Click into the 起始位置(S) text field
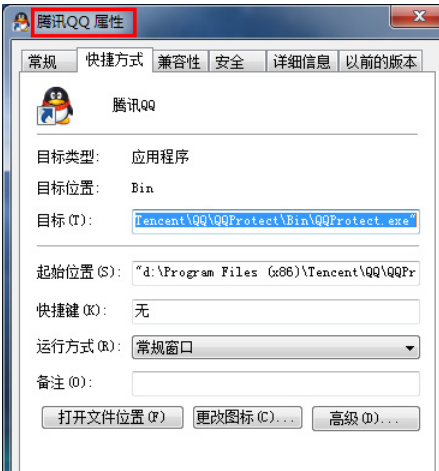 [276, 273]
